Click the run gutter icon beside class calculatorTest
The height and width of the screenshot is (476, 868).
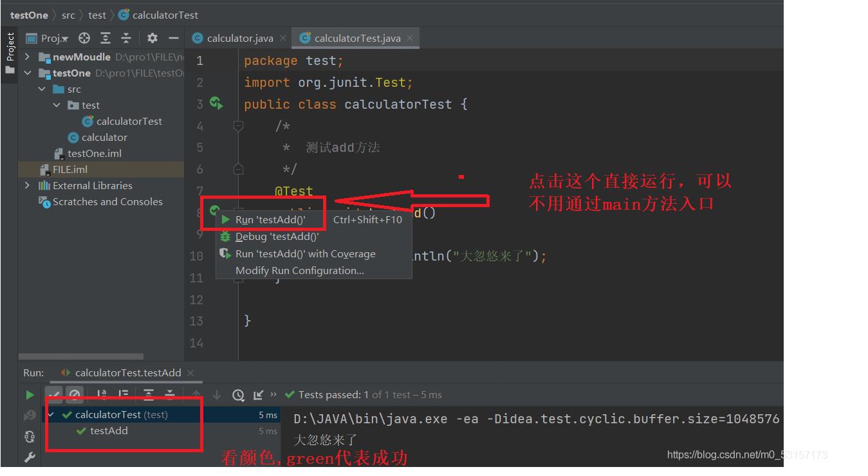216,104
